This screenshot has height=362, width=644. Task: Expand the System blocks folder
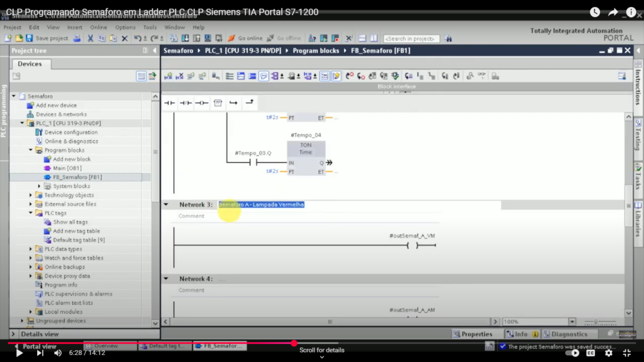pyautogui.click(x=40, y=186)
